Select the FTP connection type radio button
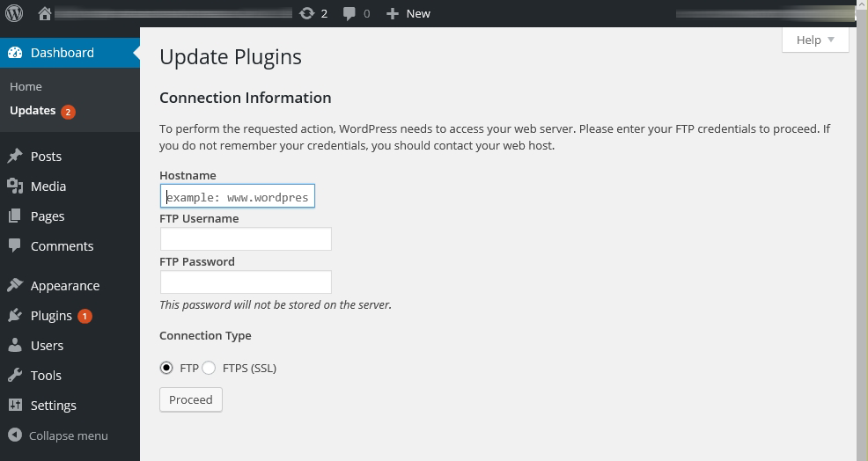The width and height of the screenshot is (868, 461). tap(166, 368)
